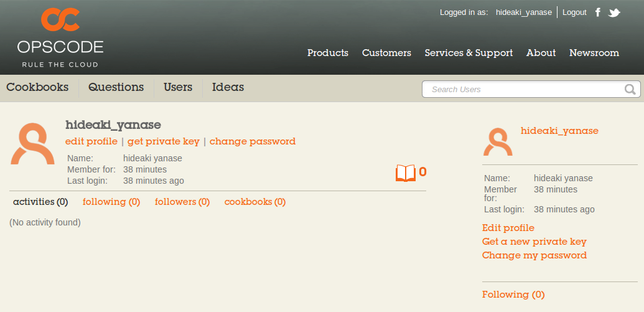Open the change password link
The height and width of the screenshot is (312, 644).
click(x=253, y=141)
